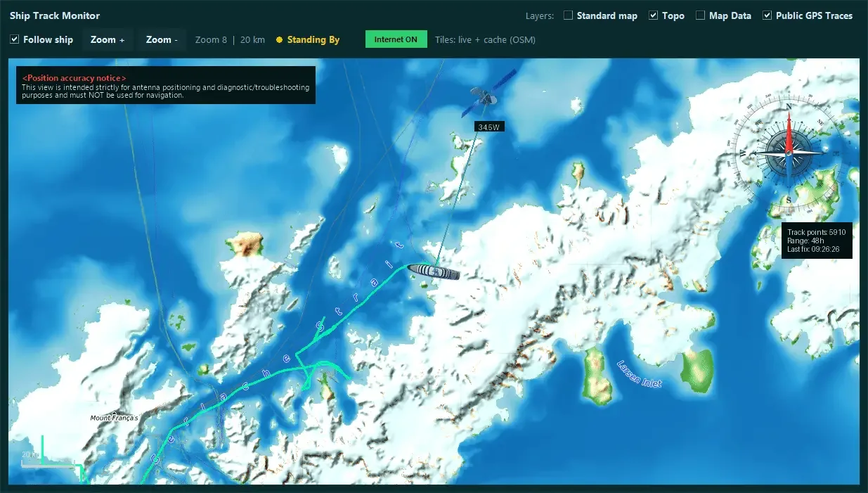Uncheck the Public GPS Traces layer
The height and width of the screenshot is (493, 868).
click(x=767, y=15)
